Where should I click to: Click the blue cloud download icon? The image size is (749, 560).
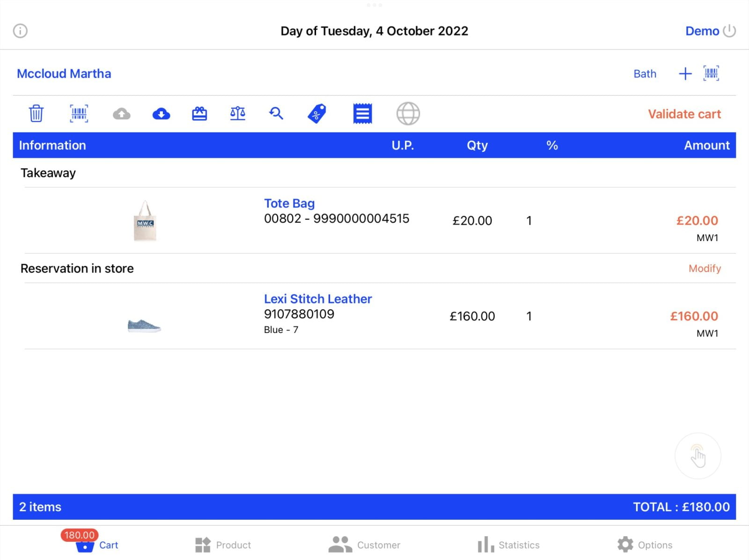pyautogui.click(x=161, y=114)
